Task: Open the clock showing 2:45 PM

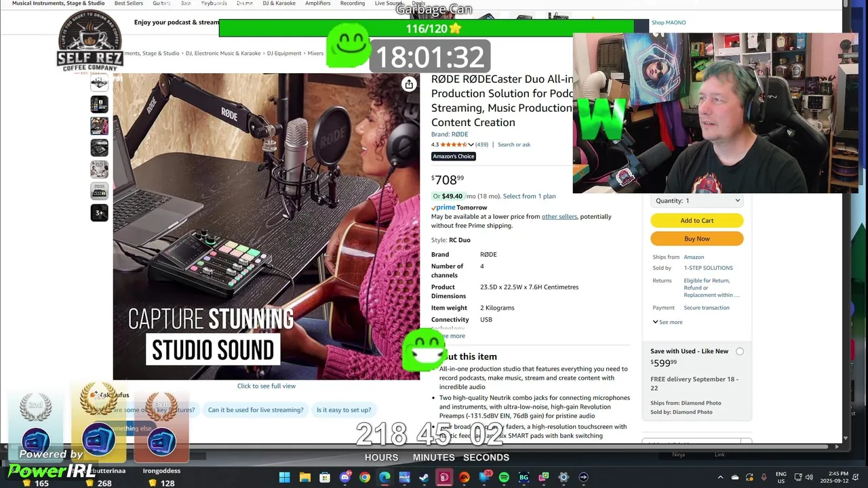Action: [x=834, y=477]
